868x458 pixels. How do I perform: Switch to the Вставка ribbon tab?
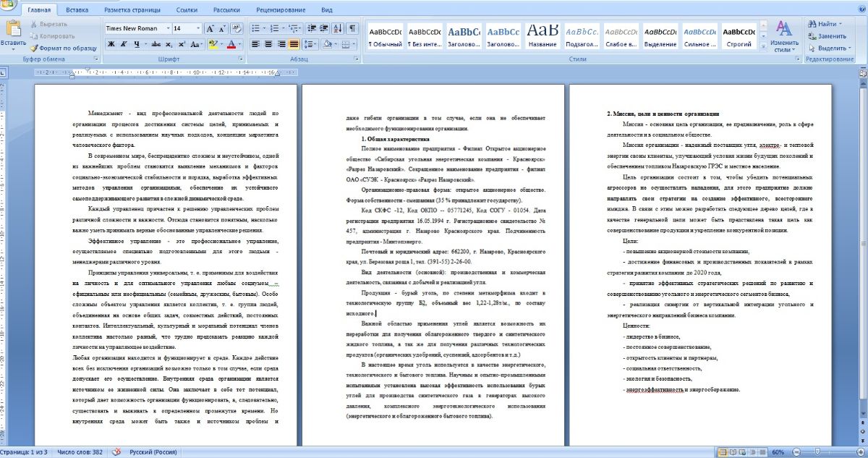(77, 10)
